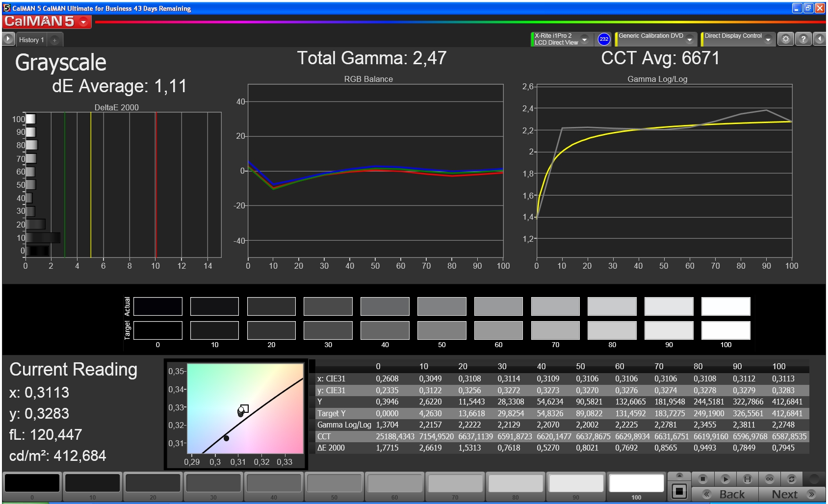Click the CCT Avg: 6671 heading
This screenshot has height=504, width=828.
click(x=660, y=58)
